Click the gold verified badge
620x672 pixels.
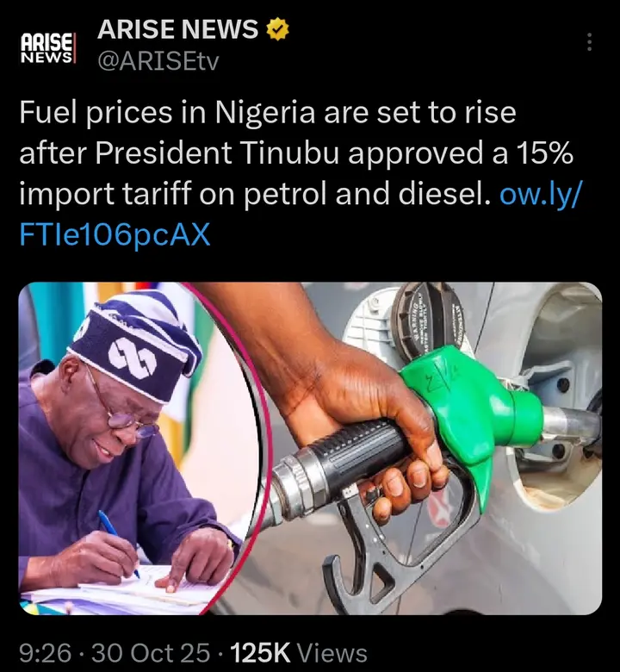[x=277, y=30]
